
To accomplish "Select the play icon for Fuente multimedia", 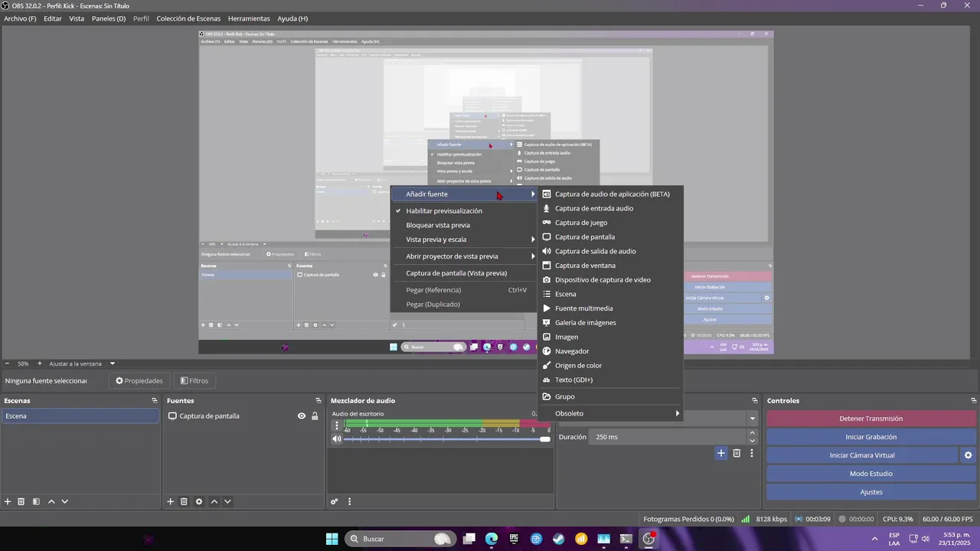I will [x=547, y=308].
